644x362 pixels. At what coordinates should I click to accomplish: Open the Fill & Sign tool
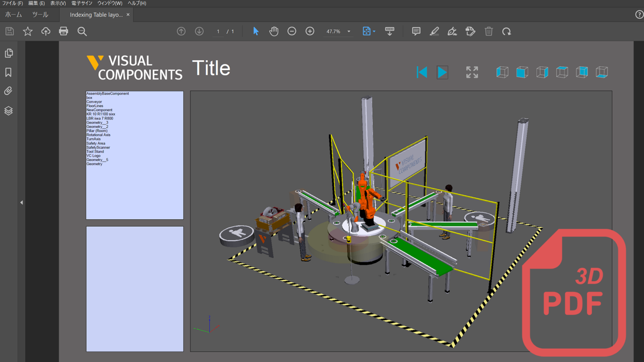pyautogui.click(x=452, y=31)
